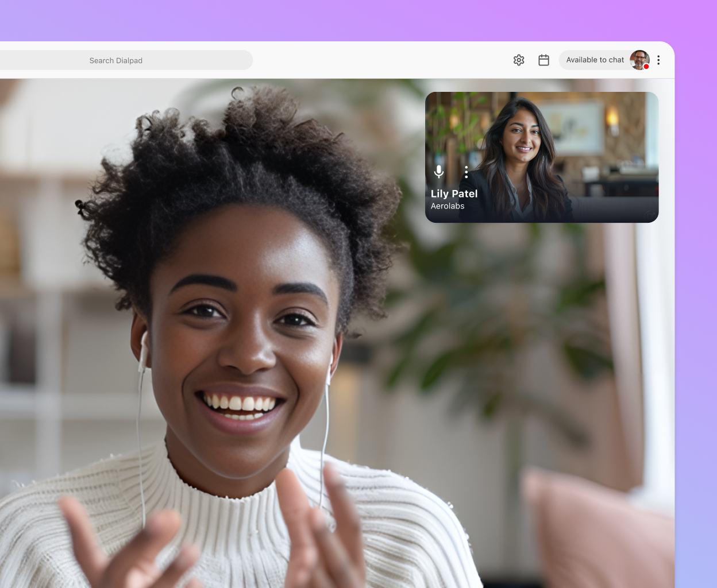Click the Aerolabs company label
The width and height of the screenshot is (717, 588).
(448, 206)
